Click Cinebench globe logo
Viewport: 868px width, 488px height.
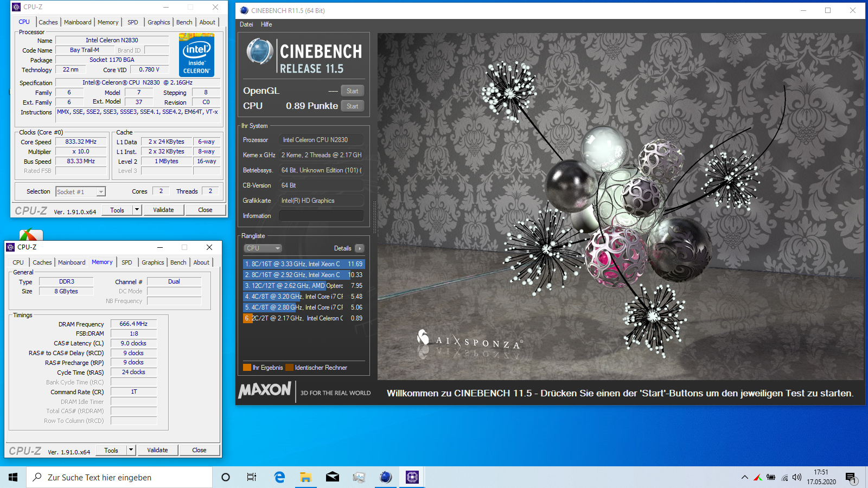260,52
